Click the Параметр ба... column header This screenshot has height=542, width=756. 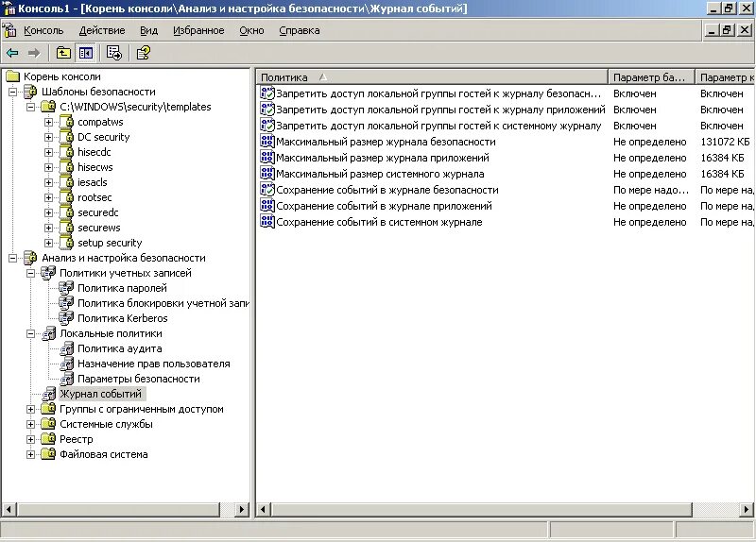point(651,77)
